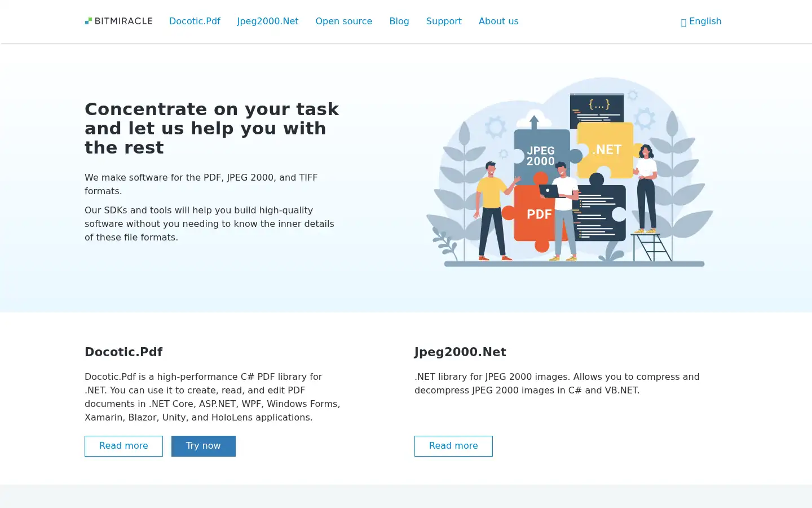
Task: Open the Jpeg2000.Net navigation link
Action: click(x=268, y=21)
